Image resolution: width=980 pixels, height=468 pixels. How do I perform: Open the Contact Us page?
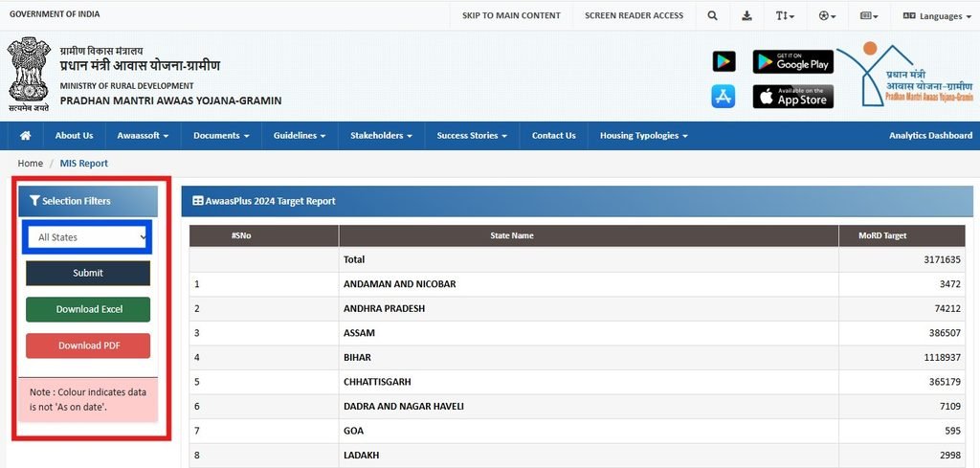(x=554, y=136)
